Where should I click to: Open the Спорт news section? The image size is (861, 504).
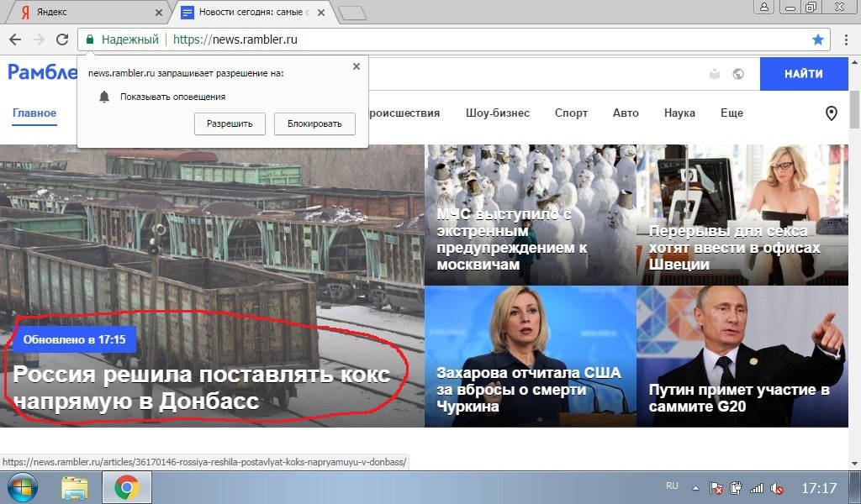click(x=571, y=113)
